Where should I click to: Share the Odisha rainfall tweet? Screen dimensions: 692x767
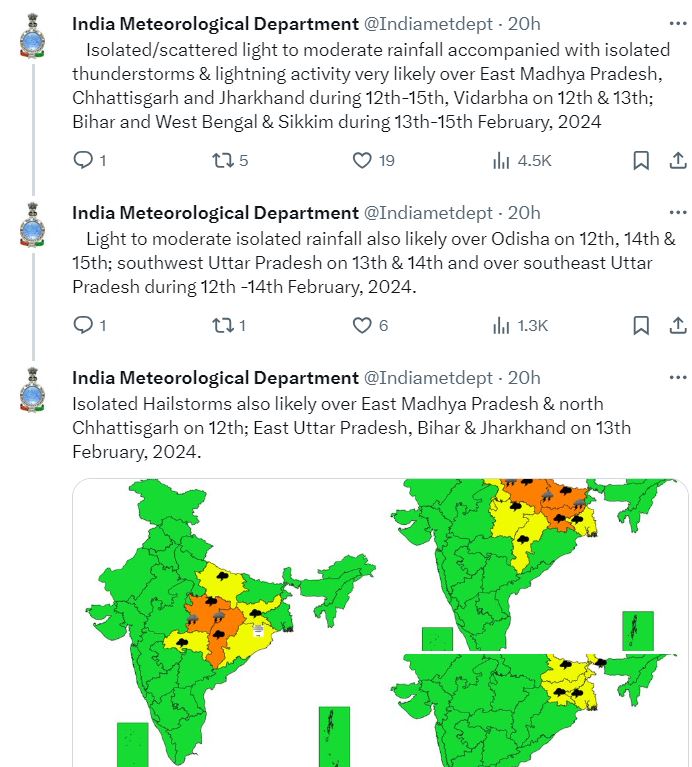(x=678, y=325)
